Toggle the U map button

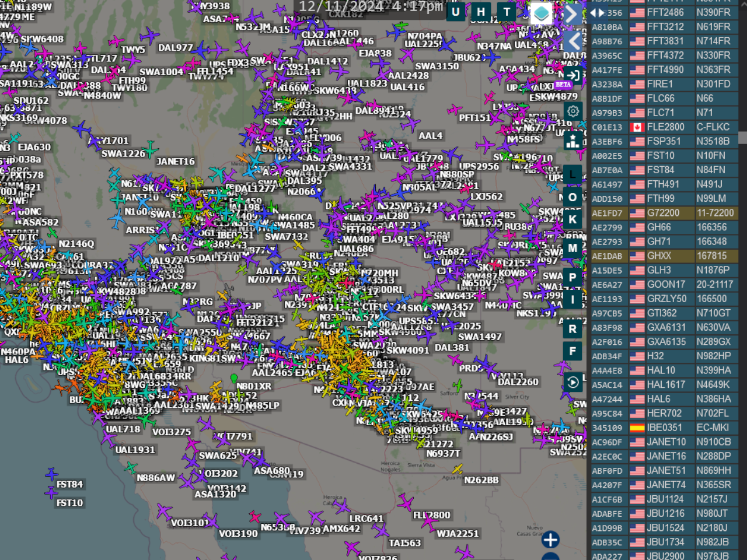pyautogui.click(x=456, y=12)
